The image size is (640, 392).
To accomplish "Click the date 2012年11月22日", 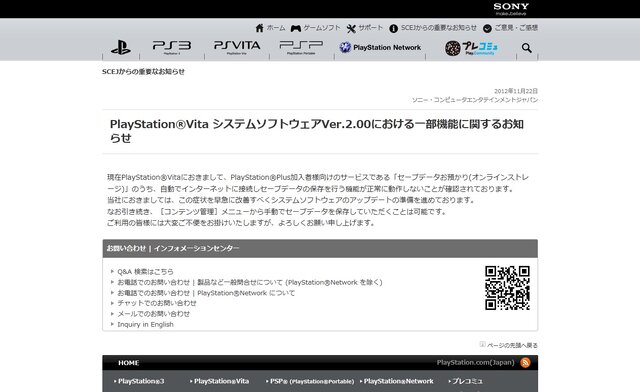I will 516,91.
